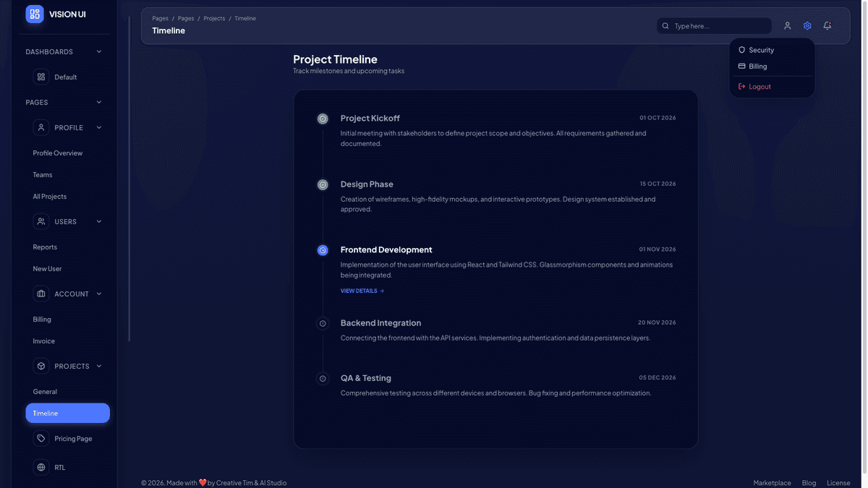Screen dimensions: 868x488
Task: Collapse the Dashboards section
Action: click(x=99, y=51)
